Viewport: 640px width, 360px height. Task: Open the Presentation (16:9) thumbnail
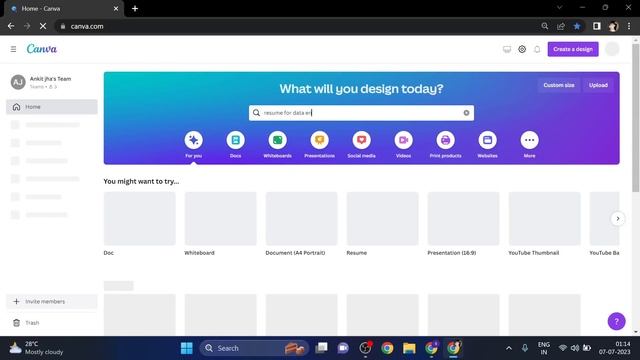click(x=463, y=219)
